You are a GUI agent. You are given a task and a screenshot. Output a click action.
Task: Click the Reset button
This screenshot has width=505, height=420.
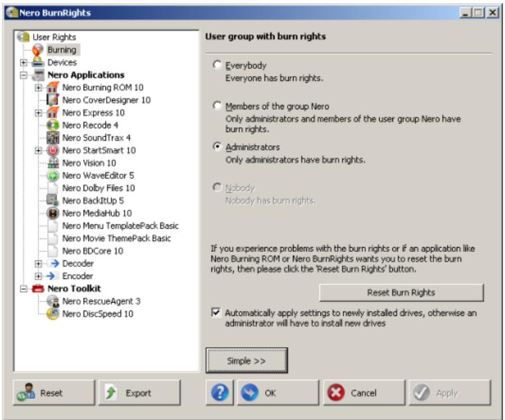[54, 392]
